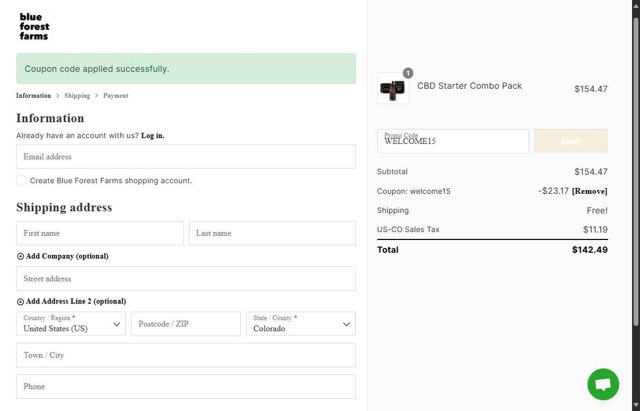This screenshot has height=411, width=640.
Task: Click the coupon discount -$23.17
Action: tap(553, 191)
